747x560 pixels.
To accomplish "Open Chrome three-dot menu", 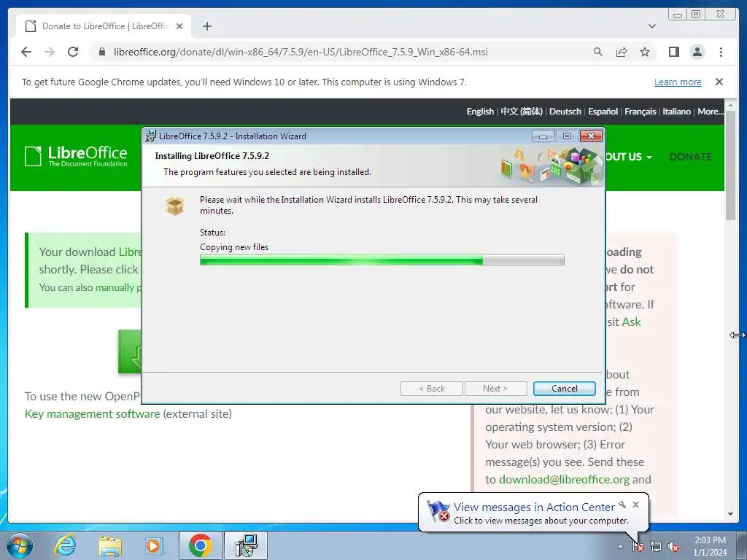I will (721, 52).
